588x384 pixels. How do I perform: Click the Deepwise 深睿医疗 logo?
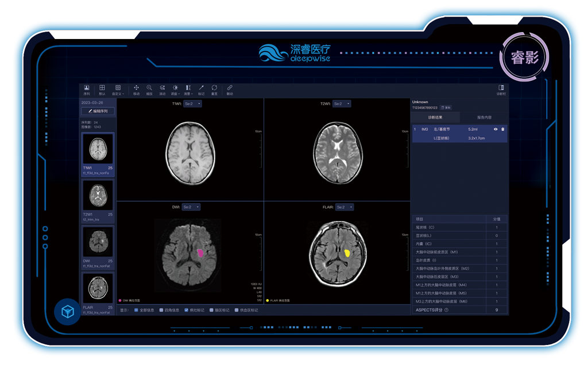(x=295, y=53)
